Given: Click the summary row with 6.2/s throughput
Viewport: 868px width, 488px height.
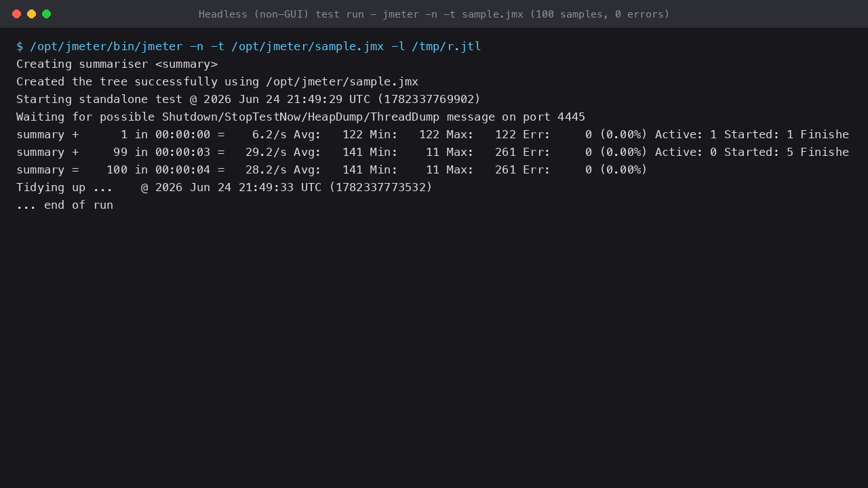Looking at the screenshot, I should coord(433,134).
